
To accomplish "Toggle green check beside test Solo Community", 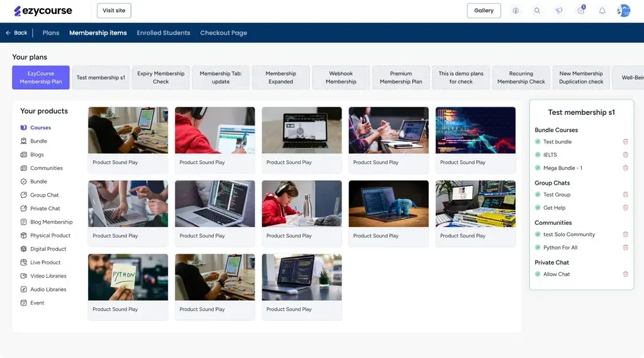I will (x=538, y=234).
